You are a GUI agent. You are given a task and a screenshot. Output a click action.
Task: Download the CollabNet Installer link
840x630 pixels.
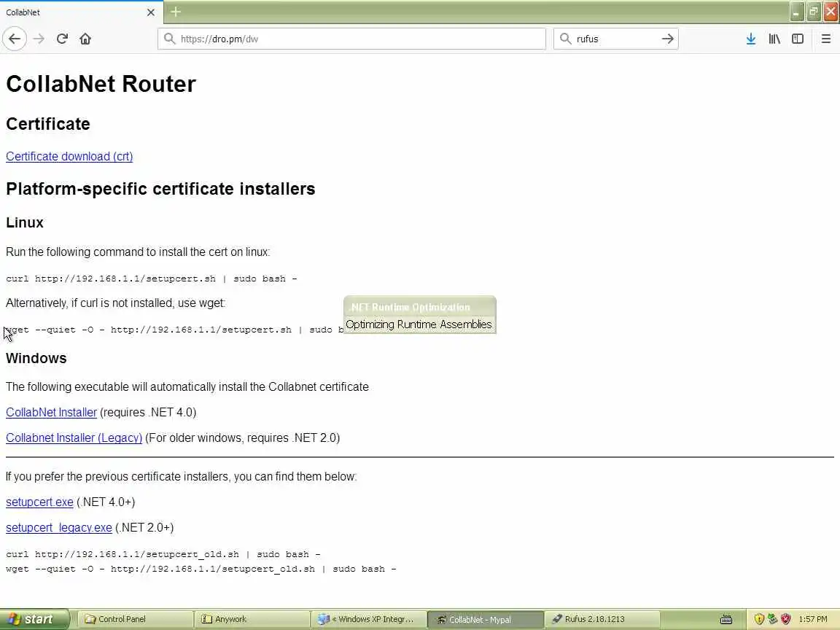52,413
